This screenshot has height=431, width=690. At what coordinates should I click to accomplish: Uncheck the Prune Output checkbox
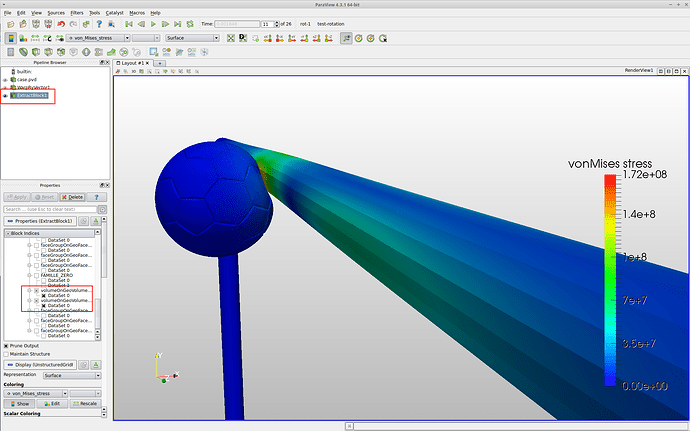(x=7, y=344)
